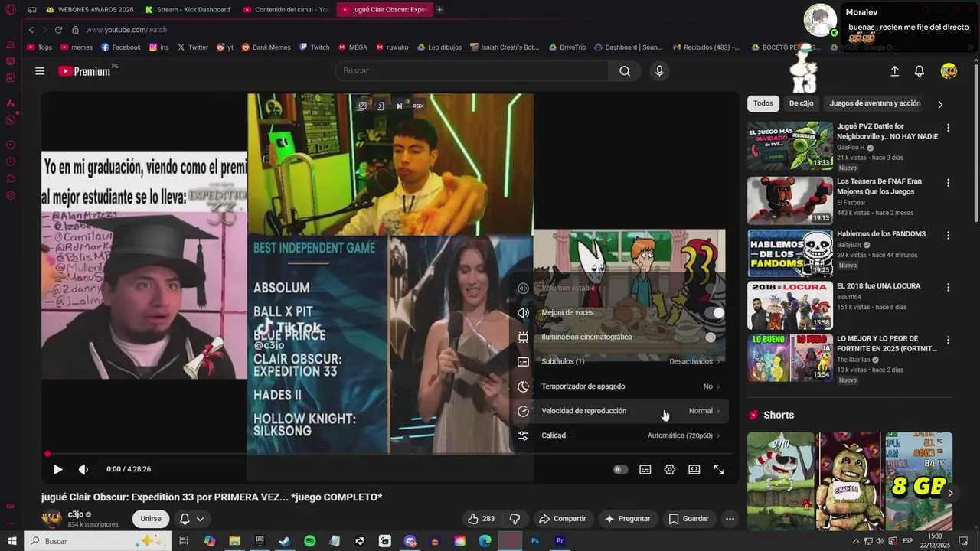The height and width of the screenshot is (551, 980).
Task: Open more actions three-dot button below video
Action: pos(730,519)
